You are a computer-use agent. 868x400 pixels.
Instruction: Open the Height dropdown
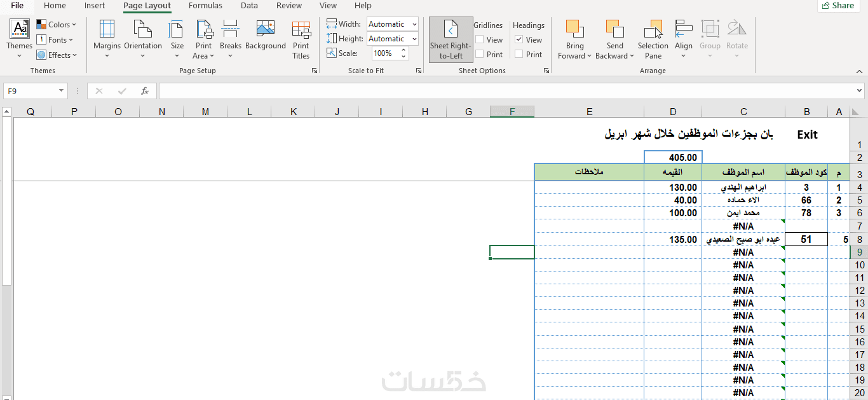[x=414, y=39]
